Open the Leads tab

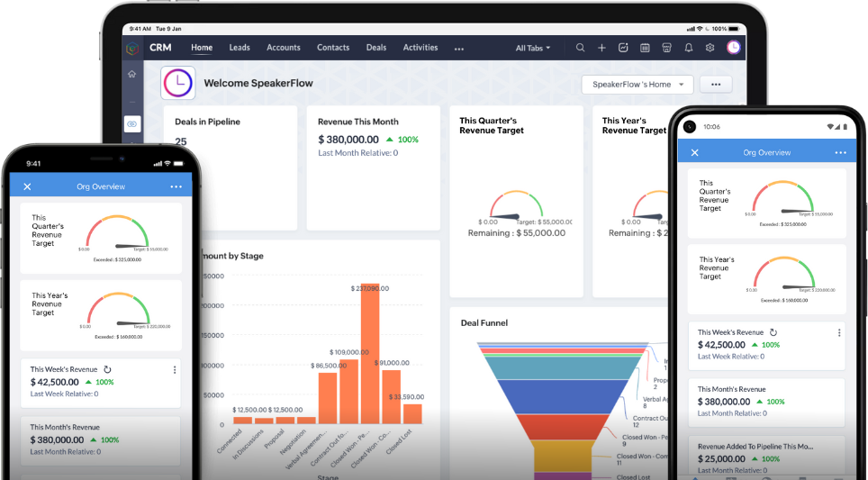(x=240, y=48)
